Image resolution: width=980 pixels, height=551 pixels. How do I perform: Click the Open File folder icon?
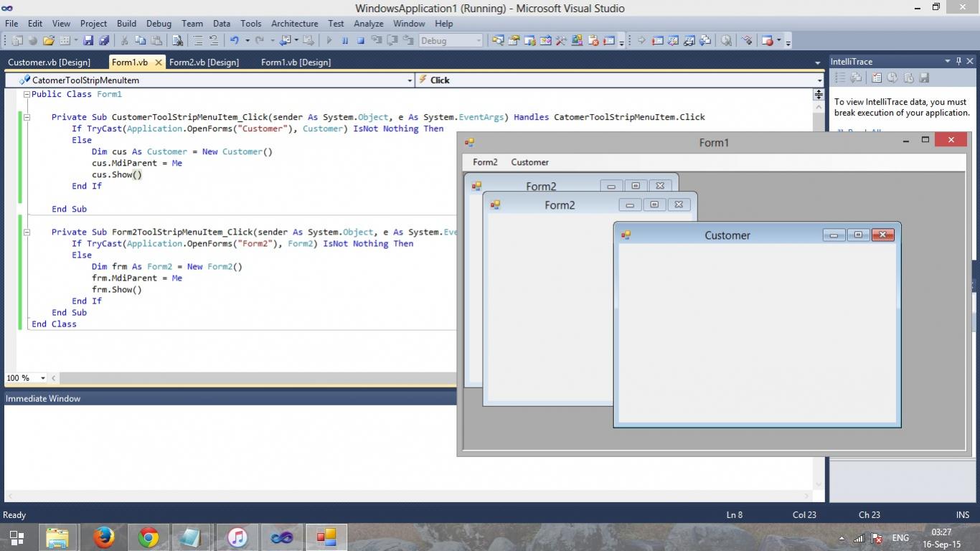(49, 41)
